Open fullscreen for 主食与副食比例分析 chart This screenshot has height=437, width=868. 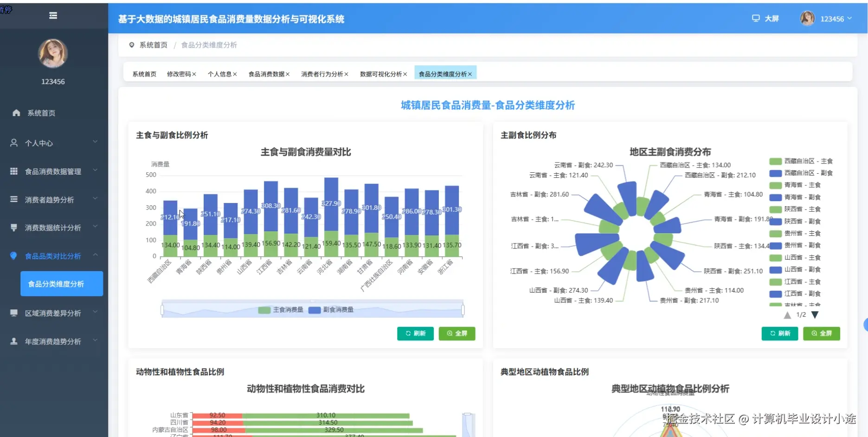point(457,333)
